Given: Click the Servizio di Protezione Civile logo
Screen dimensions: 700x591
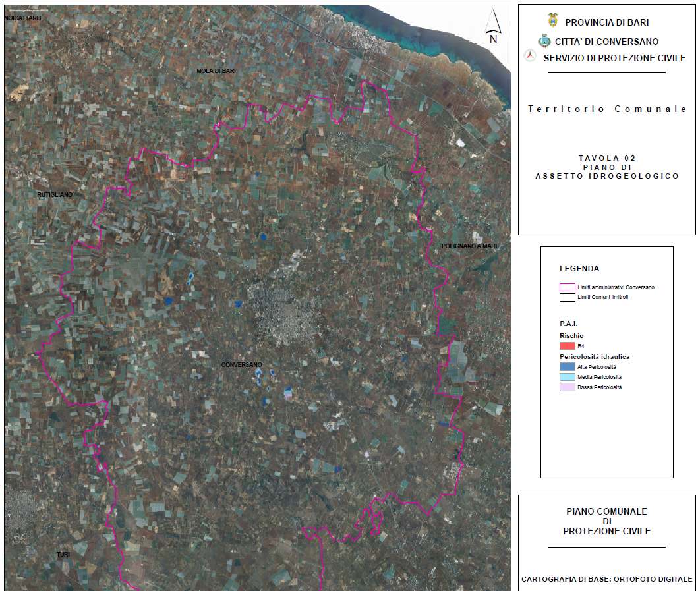Looking at the screenshot, I should click(528, 57).
